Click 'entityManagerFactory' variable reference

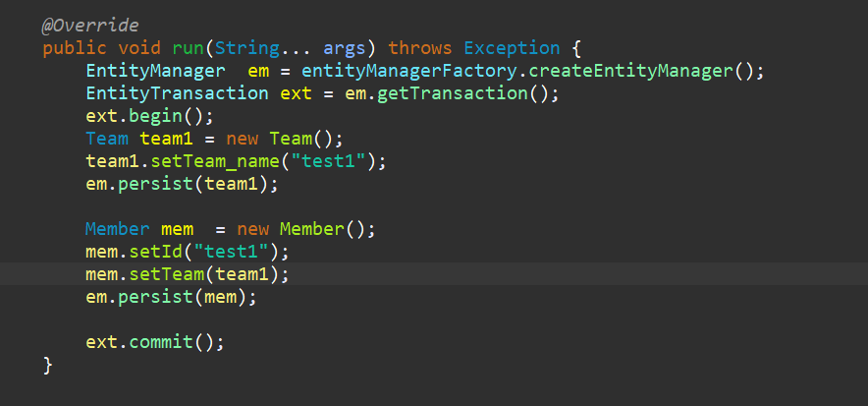click(409, 72)
